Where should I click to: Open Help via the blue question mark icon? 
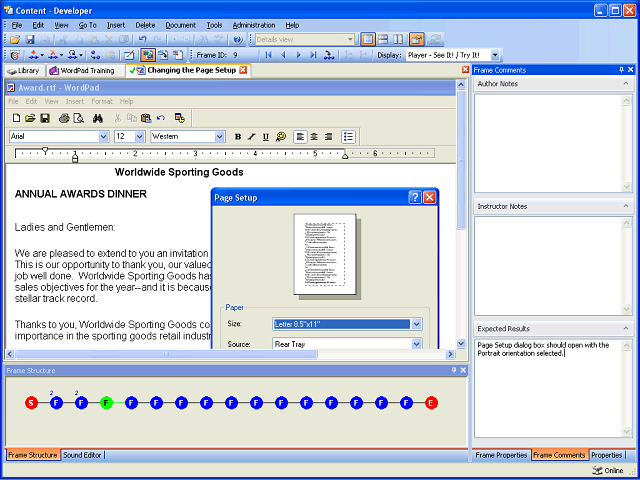pyautogui.click(x=238, y=40)
